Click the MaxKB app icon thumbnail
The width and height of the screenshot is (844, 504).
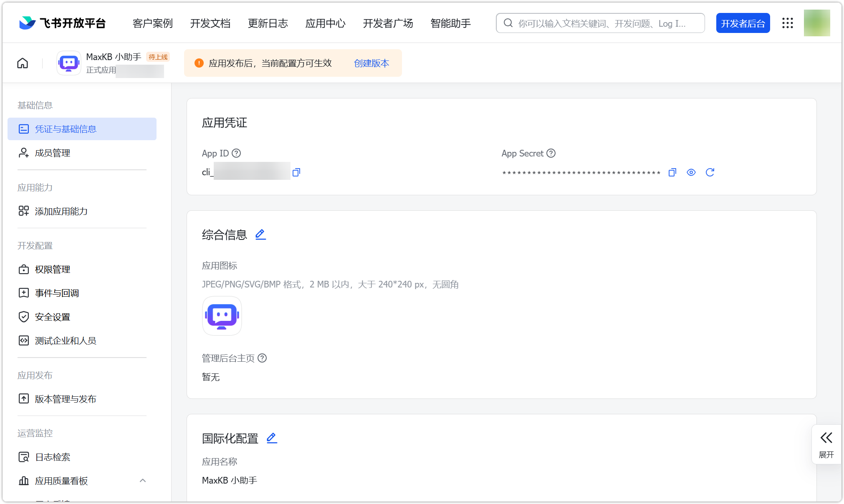pos(68,63)
